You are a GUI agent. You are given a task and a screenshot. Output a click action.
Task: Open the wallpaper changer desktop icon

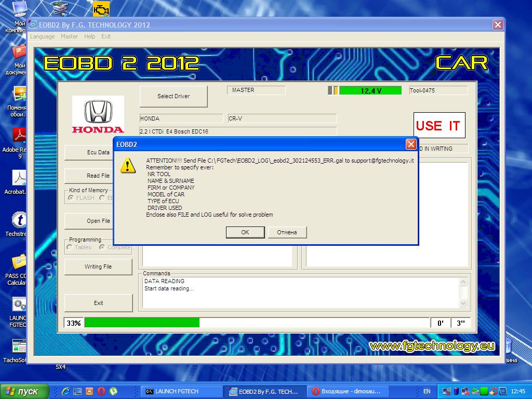(x=20, y=94)
